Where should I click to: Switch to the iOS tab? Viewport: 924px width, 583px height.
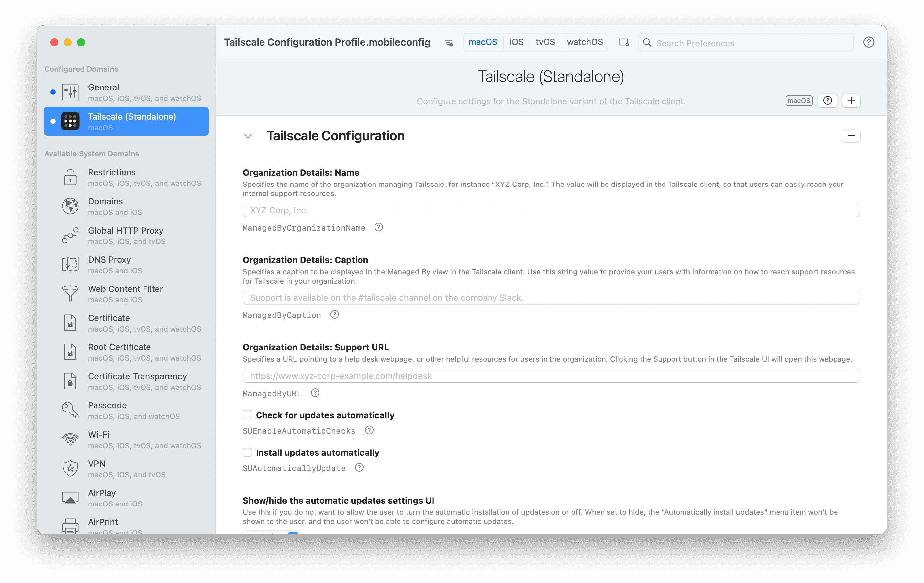coord(516,42)
